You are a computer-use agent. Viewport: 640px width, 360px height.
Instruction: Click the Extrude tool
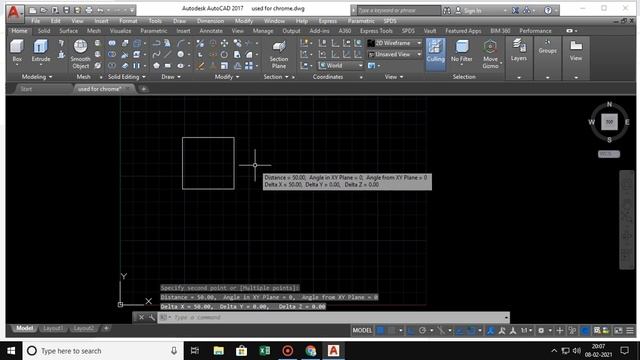click(41, 50)
